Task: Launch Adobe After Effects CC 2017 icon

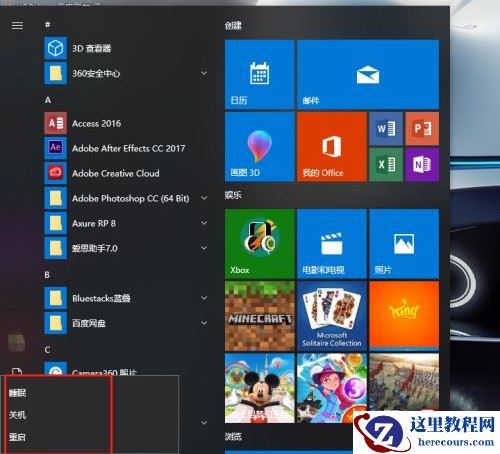Action: point(55,148)
